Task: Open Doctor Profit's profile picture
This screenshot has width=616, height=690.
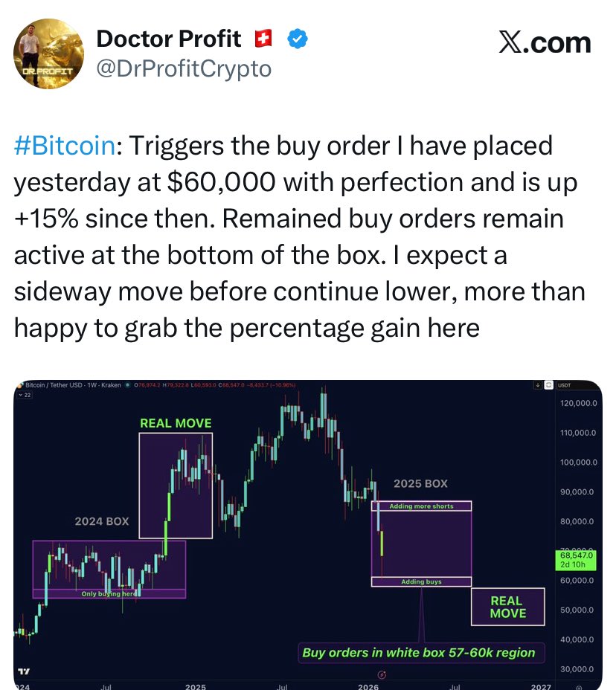Action: 48,54
